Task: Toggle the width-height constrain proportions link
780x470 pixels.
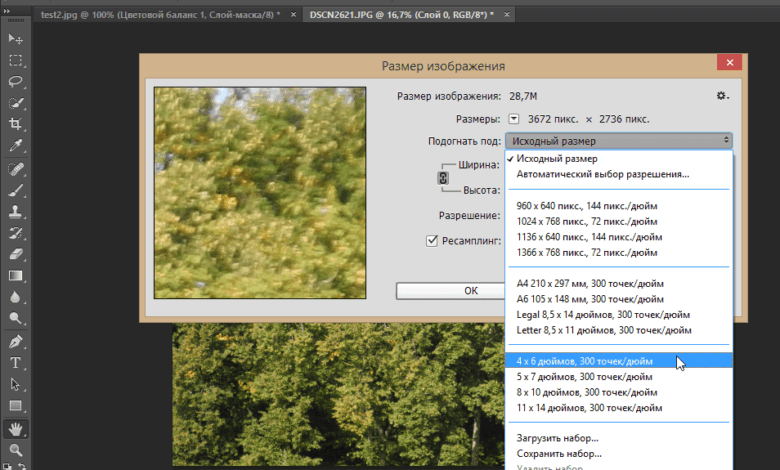Action: 444,178
